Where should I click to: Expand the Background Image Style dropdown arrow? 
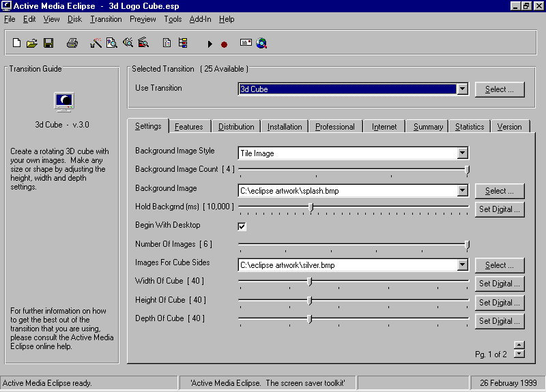[462, 153]
